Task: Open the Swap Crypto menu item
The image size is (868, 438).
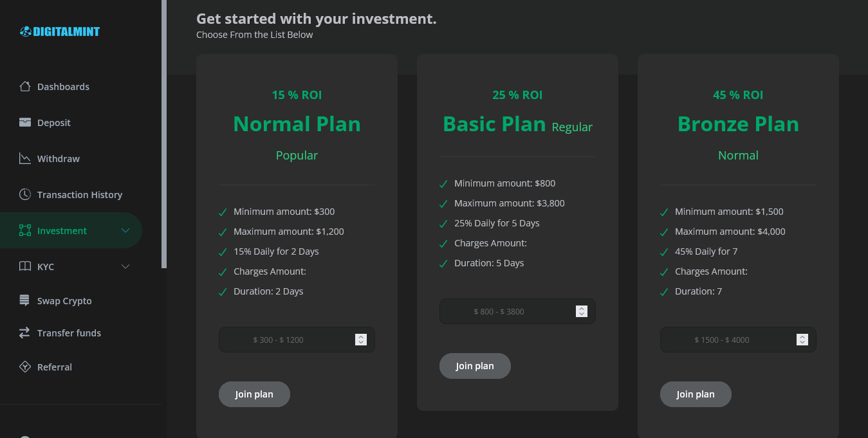Action: pos(64,300)
